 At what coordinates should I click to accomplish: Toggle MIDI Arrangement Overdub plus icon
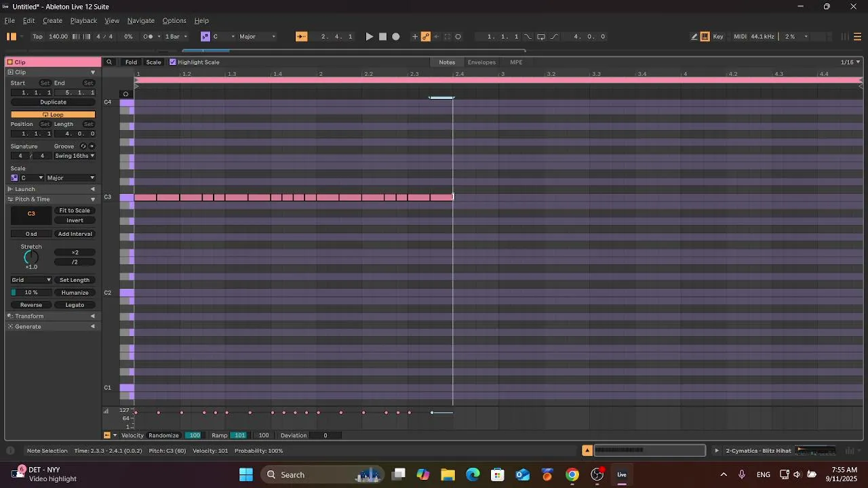[415, 37]
